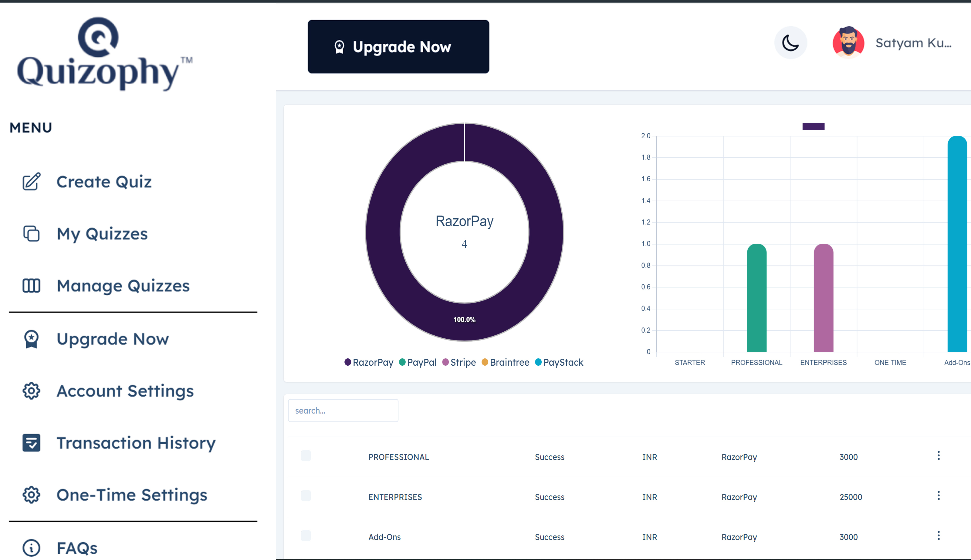Screen dimensions: 971x560
Task: Open the profile name Satyam Ku...
Action: point(913,43)
